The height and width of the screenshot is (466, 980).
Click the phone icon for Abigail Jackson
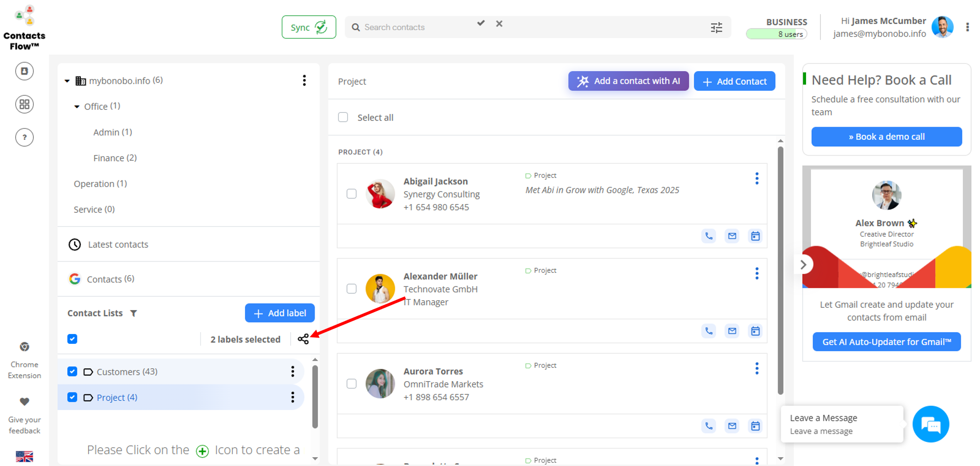(x=709, y=236)
